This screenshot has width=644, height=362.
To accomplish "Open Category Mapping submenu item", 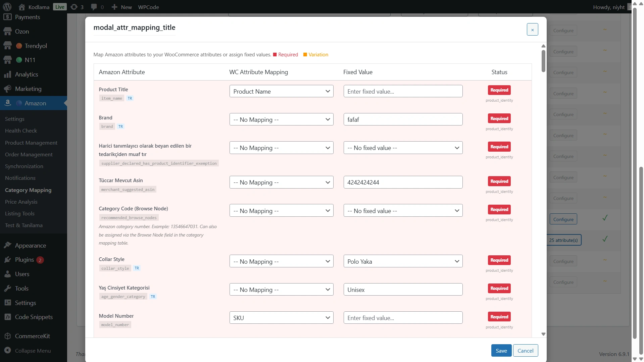I will (28, 190).
